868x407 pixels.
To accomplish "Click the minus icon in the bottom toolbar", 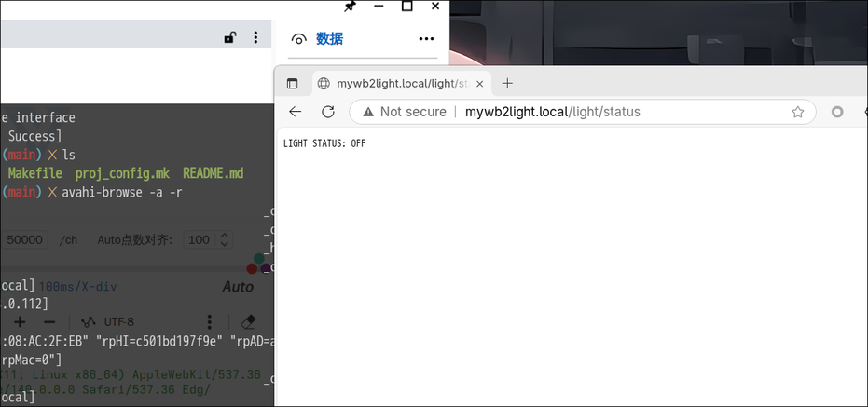I will pos(49,322).
